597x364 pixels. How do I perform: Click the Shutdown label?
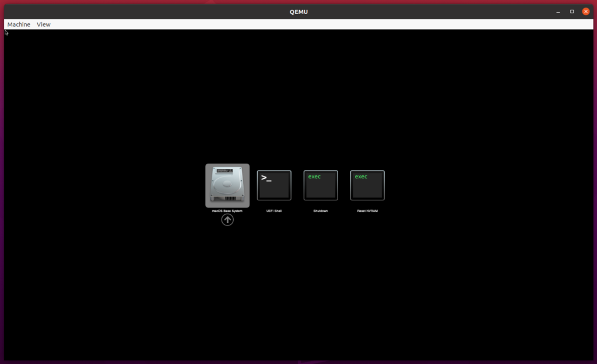click(321, 211)
